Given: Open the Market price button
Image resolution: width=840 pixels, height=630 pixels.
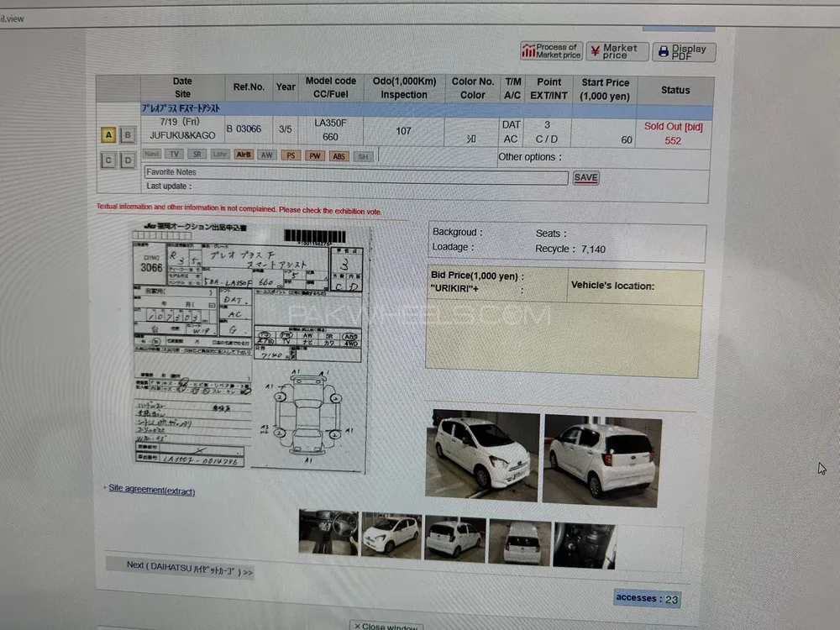Looking at the screenshot, I should 617,51.
